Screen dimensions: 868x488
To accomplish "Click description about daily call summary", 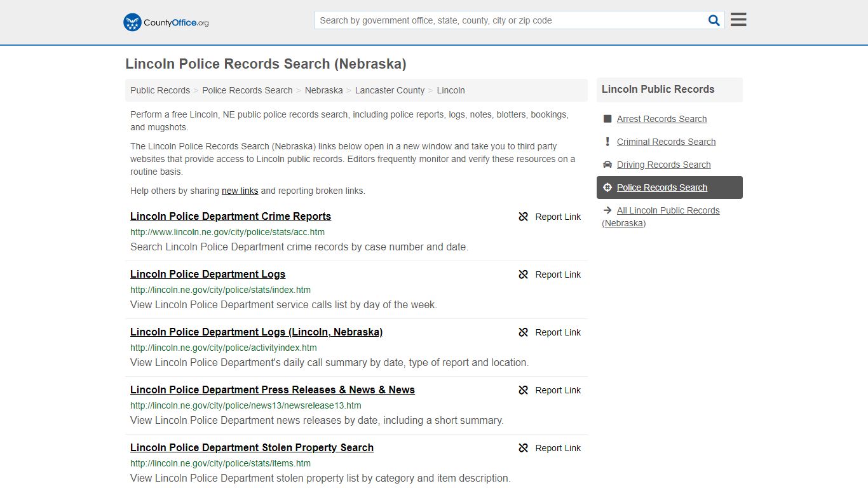I will point(329,362).
